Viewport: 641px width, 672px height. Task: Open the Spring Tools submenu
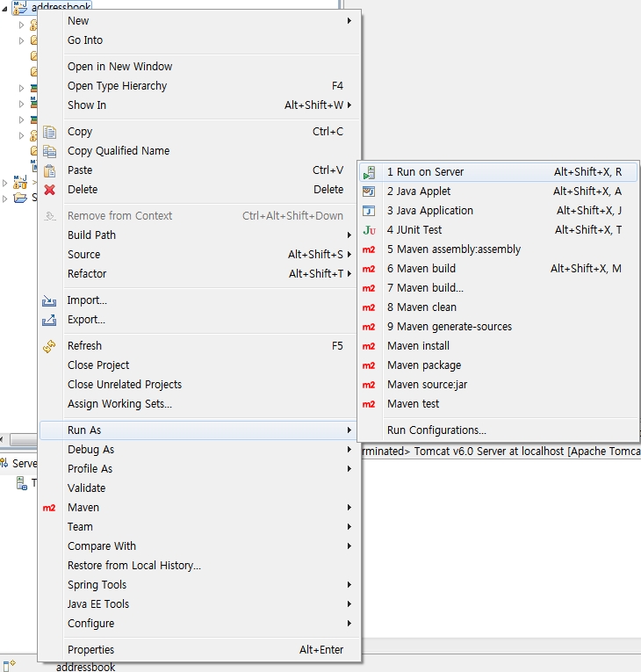pos(97,585)
